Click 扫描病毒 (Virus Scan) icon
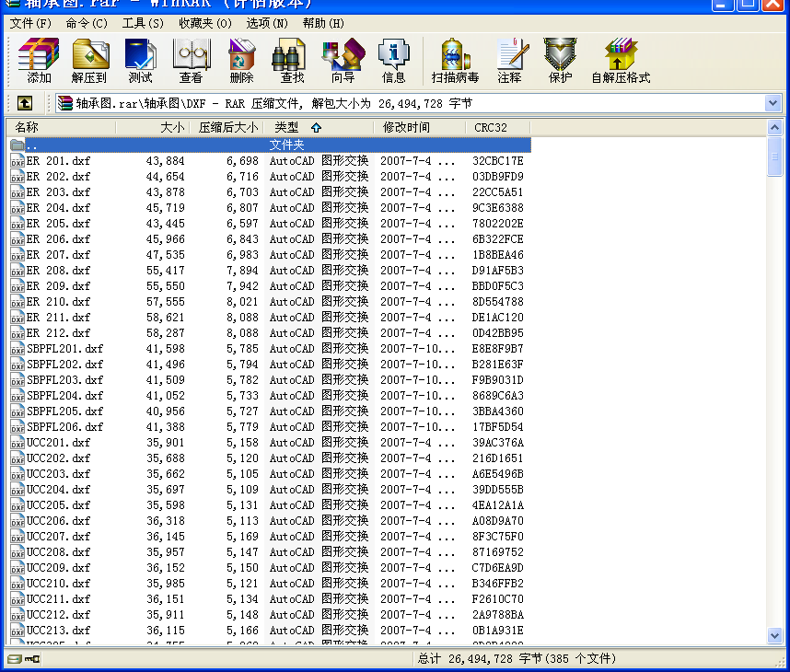The height and width of the screenshot is (672, 790). pos(455,61)
